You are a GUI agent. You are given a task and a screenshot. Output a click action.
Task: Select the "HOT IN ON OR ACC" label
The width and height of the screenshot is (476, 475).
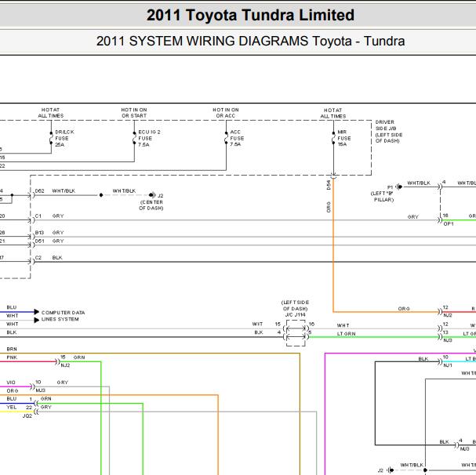(x=226, y=113)
